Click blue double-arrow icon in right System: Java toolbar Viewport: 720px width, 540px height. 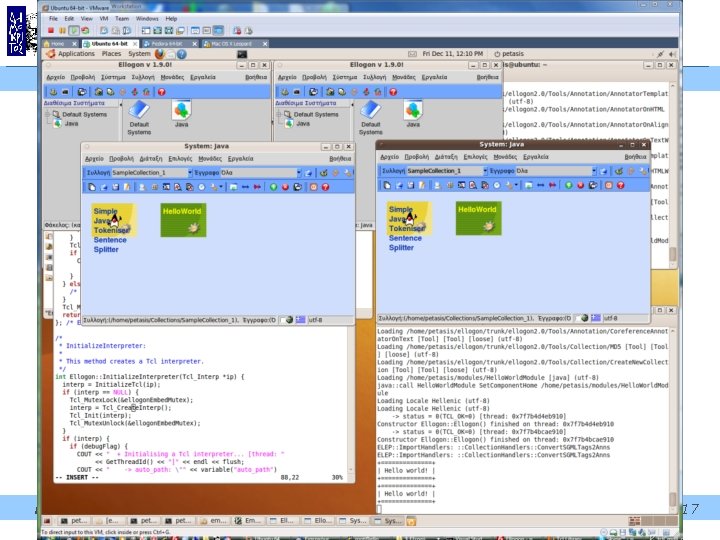pos(540,185)
